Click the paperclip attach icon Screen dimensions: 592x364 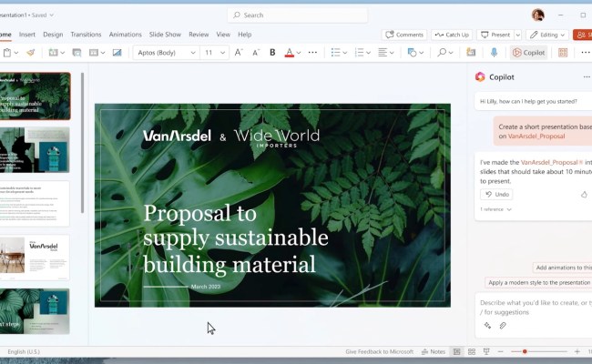[x=503, y=326]
